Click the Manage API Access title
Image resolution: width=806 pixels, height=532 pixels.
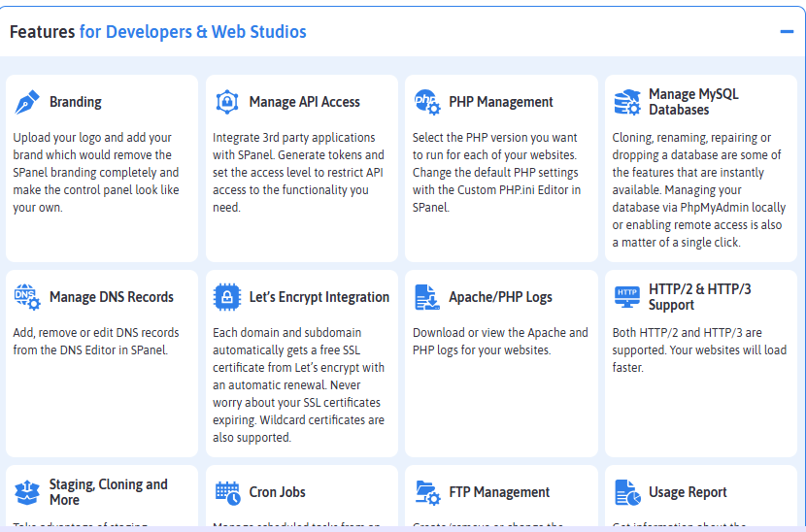pyautogui.click(x=304, y=102)
